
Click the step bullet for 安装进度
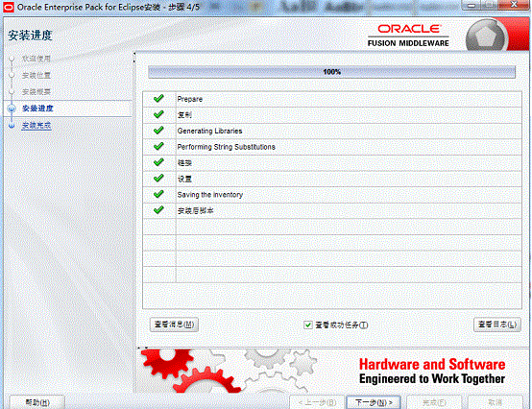coord(12,108)
